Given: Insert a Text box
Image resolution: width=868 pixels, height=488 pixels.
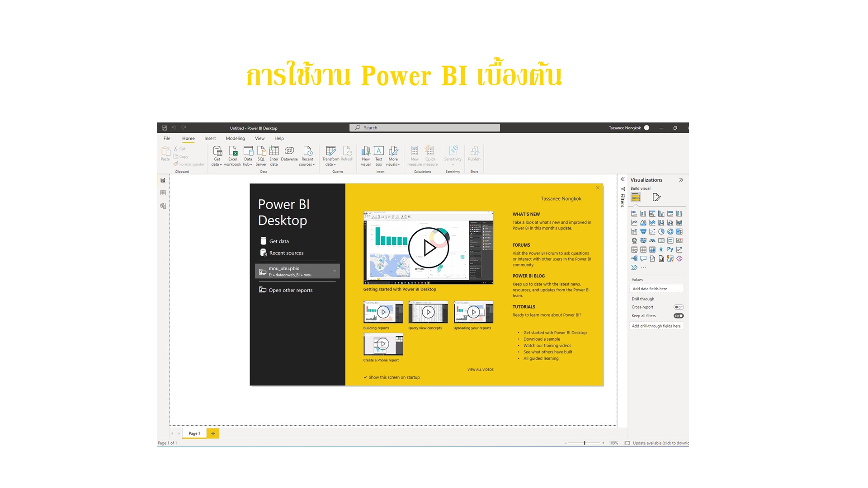Looking at the screenshot, I should pyautogui.click(x=379, y=156).
